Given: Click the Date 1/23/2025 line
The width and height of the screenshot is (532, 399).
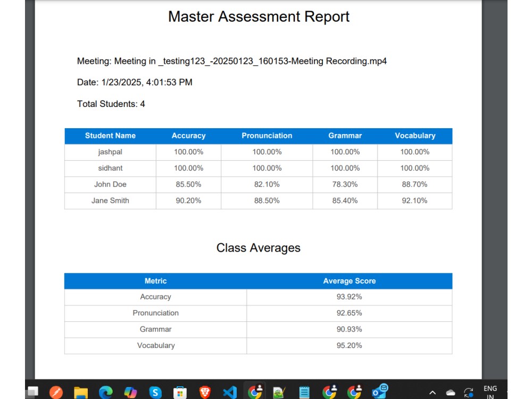Looking at the screenshot, I should coord(135,82).
